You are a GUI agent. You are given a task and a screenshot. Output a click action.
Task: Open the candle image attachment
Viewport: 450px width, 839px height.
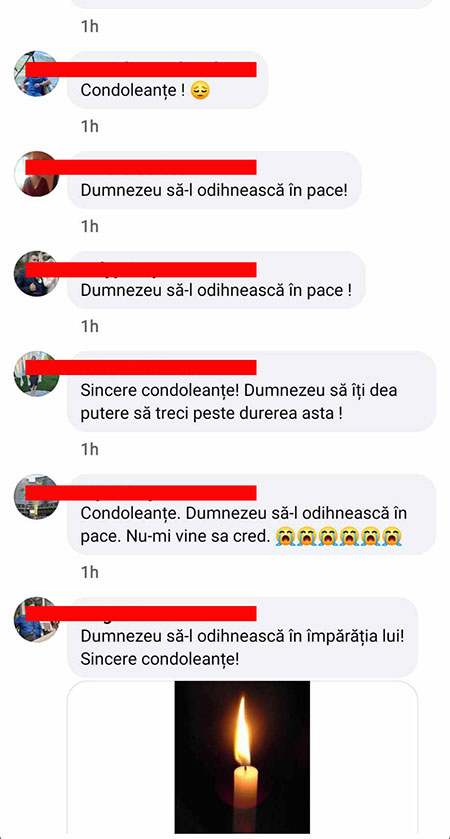[x=242, y=757]
